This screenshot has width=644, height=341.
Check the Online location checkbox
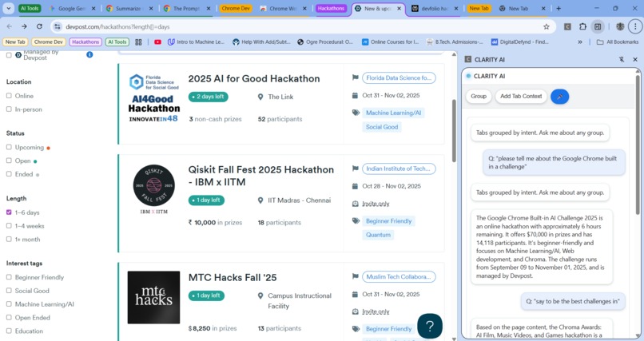[x=9, y=96]
